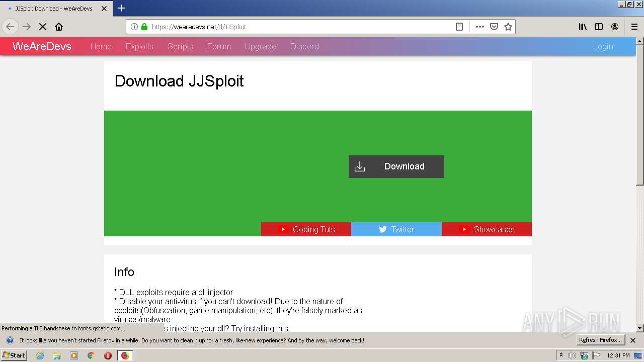Click the page scrollbar down arrow
Screen dimensions: 644x362
640,328
